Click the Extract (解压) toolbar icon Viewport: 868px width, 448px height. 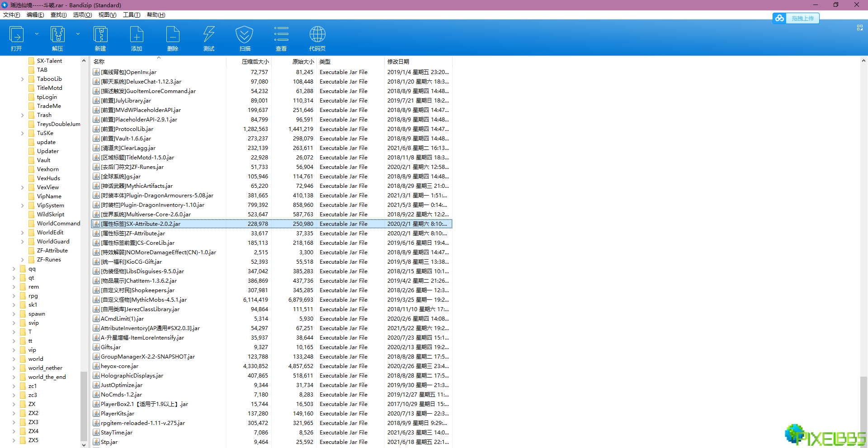(57, 35)
